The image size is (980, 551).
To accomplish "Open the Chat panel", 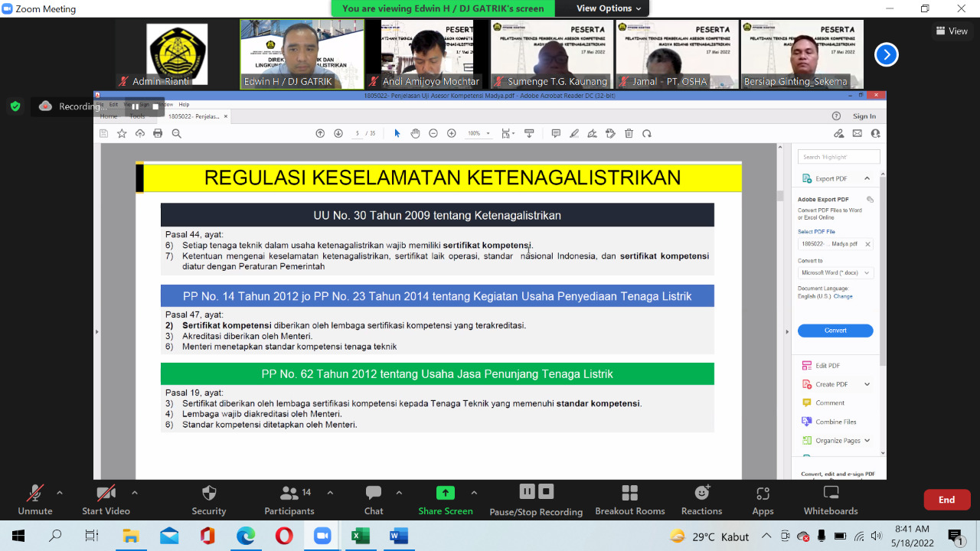I will tap(374, 500).
